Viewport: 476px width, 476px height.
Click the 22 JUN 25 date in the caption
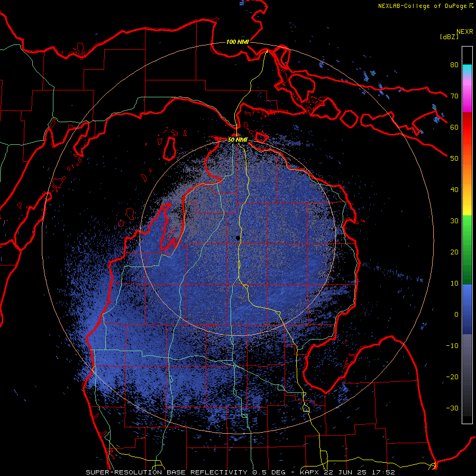[x=346, y=472]
